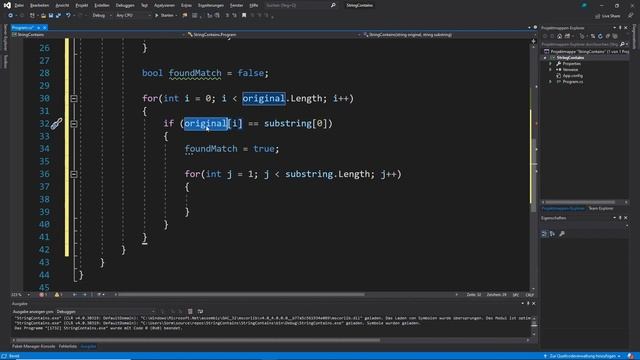Open the Hilfe menu
This screenshot has height=360, width=640.
tap(253, 5)
